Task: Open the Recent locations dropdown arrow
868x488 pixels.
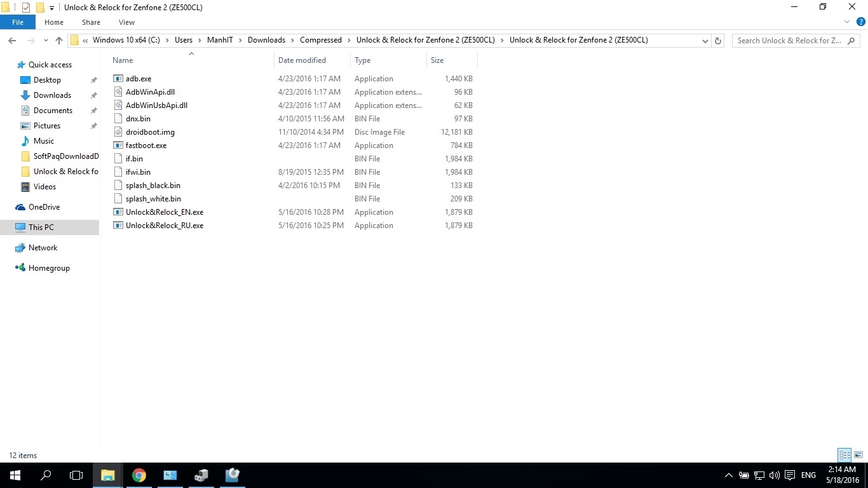Action: pos(46,40)
